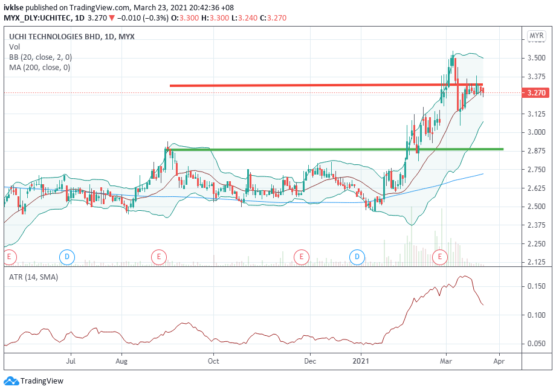Click the 0.150 ATR axis label
556x392 pixels.
click(537, 286)
